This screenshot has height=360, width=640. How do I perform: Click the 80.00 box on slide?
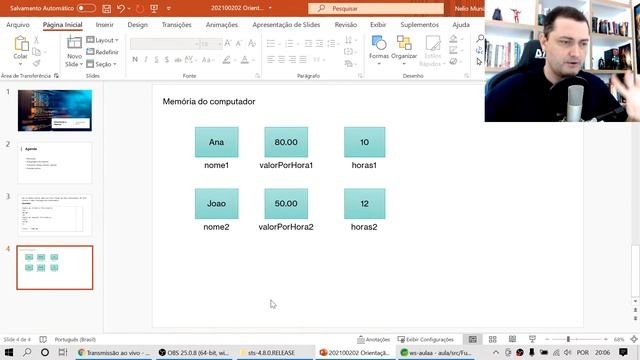pos(286,142)
